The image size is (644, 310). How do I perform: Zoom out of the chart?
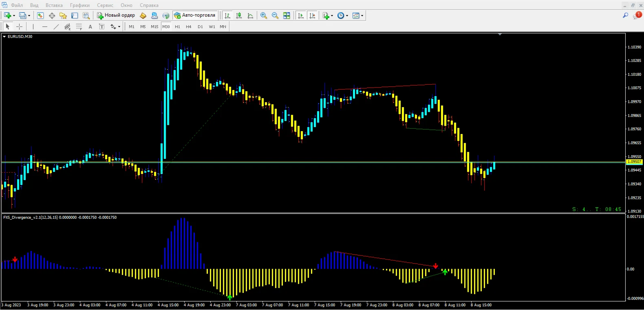point(275,15)
